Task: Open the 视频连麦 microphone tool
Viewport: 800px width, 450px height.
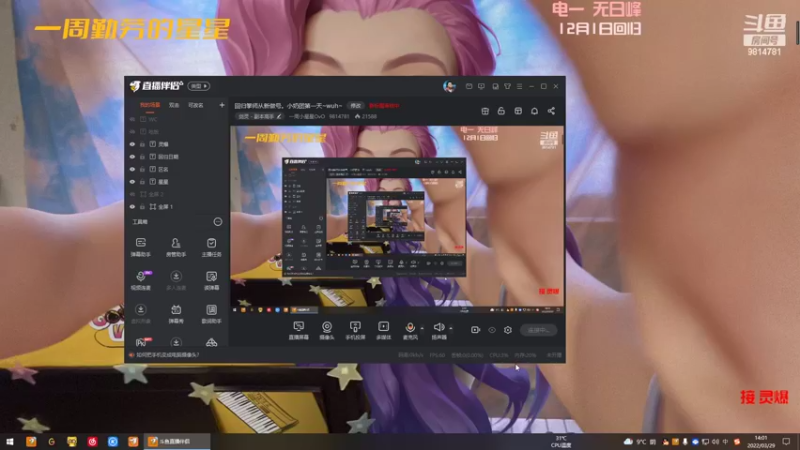Action: (141, 281)
